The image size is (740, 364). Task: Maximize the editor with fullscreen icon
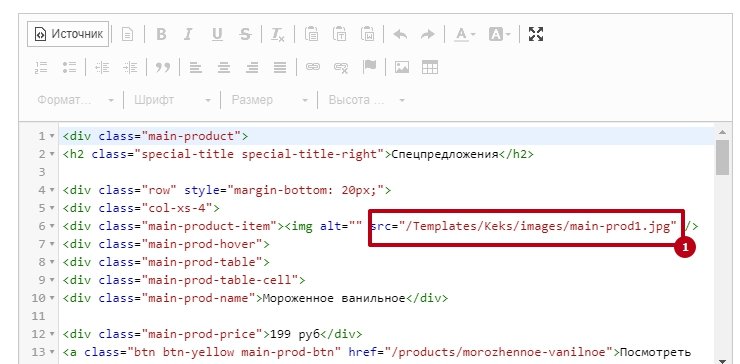(536, 34)
